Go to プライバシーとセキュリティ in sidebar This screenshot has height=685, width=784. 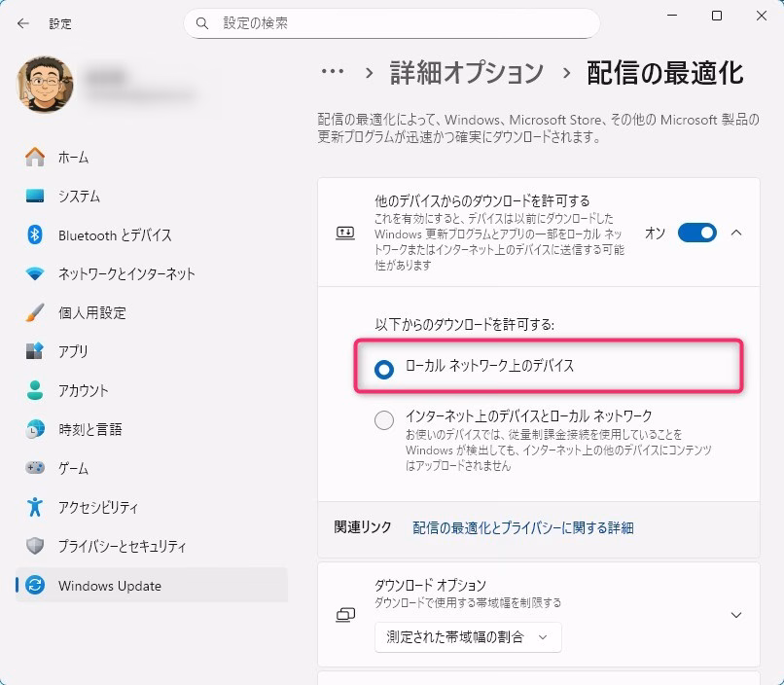click(122, 547)
